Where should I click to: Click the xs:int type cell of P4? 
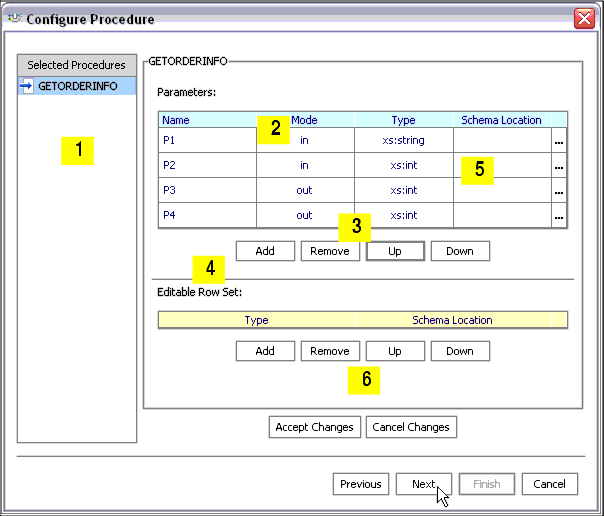(x=404, y=215)
